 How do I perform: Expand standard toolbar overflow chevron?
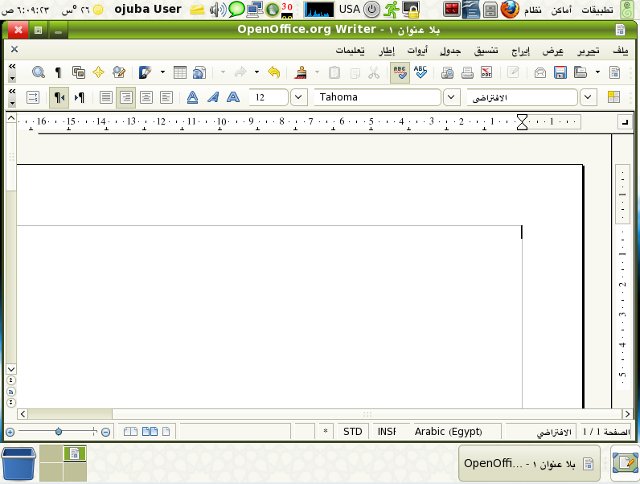[x=12, y=66]
